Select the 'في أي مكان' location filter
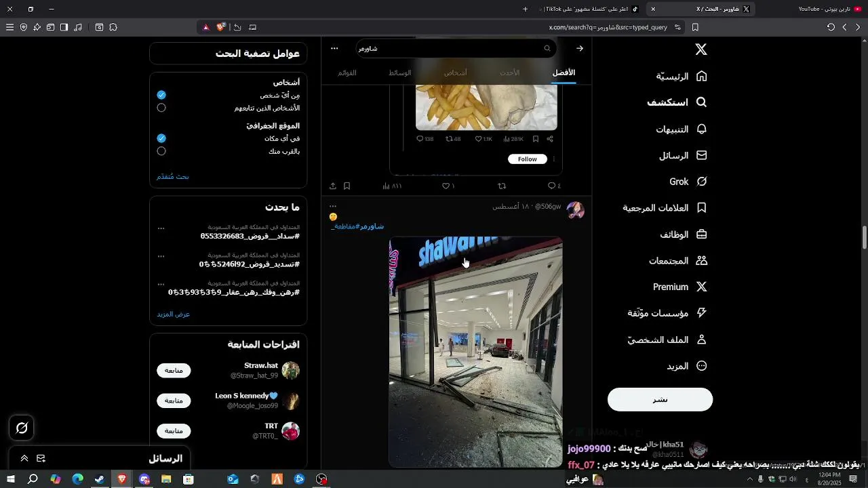The width and height of the screenshot is (868, 488). 161,138
